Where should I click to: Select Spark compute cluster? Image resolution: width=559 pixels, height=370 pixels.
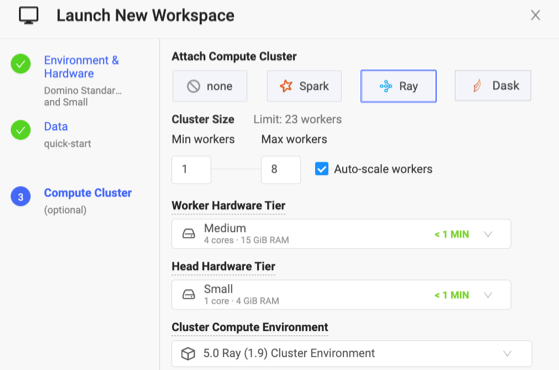point(304,86)
